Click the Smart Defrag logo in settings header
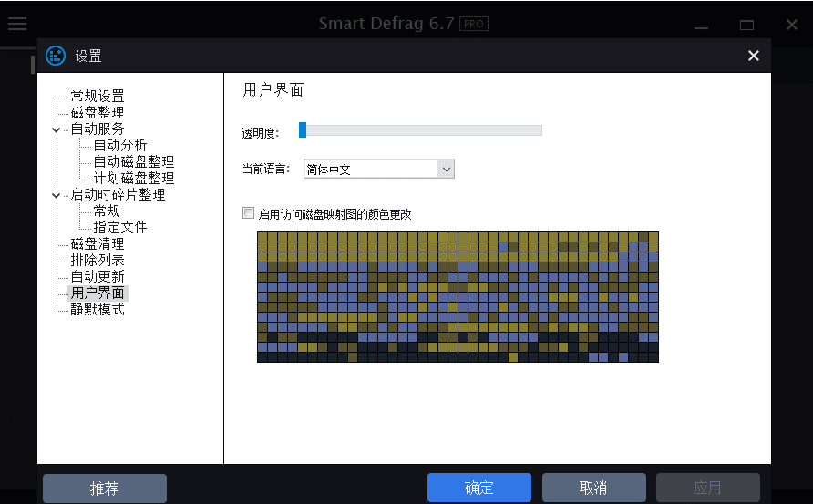Image resolution: width=813 pixels, height=504 pixels. [56, 56]
